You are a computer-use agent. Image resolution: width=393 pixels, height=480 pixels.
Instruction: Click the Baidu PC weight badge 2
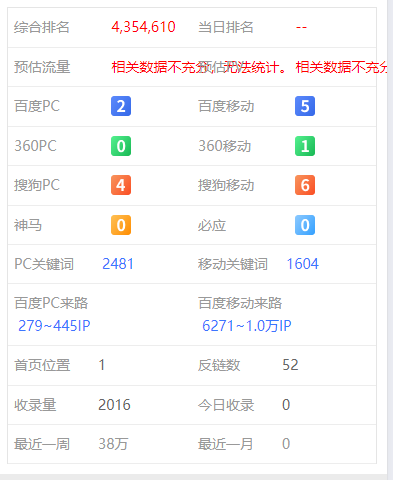121,106
